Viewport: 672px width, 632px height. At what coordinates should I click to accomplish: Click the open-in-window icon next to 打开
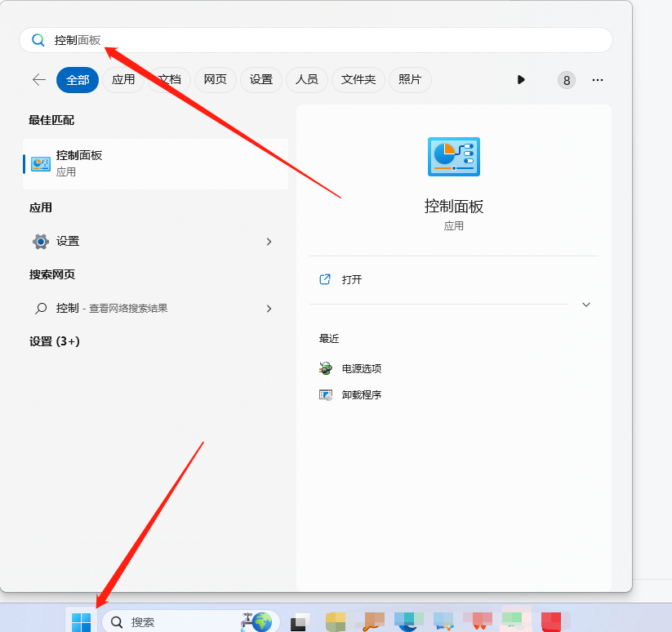pyautogui.click(x=325, y=279)
